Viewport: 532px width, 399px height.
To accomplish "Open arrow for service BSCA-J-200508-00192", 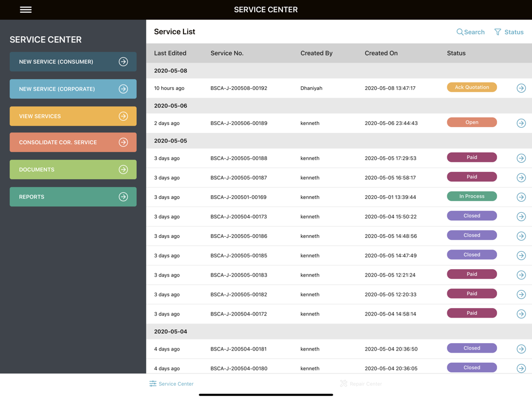I will click(x=521, y=88).
